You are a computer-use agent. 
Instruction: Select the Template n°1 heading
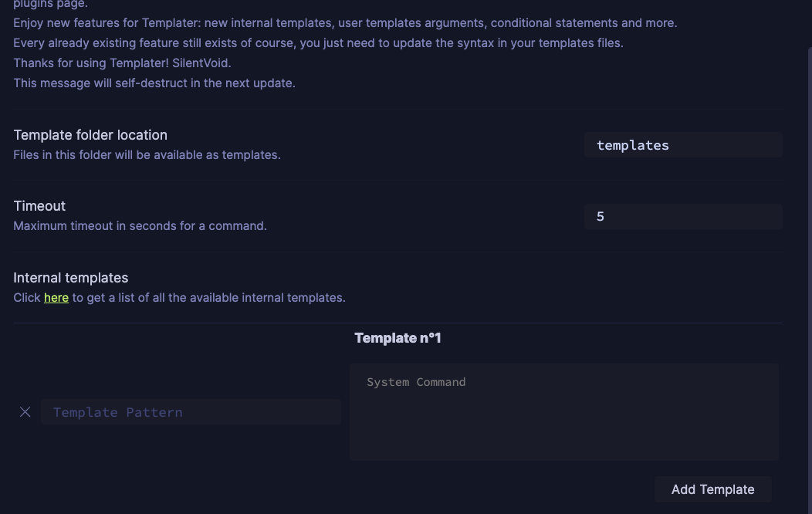[x=398, y=337]
